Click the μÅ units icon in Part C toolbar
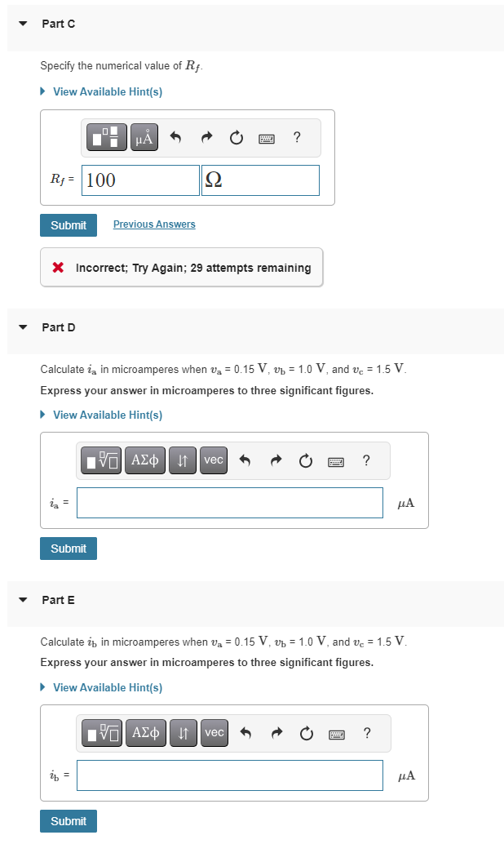 click(x=144, y=137)
